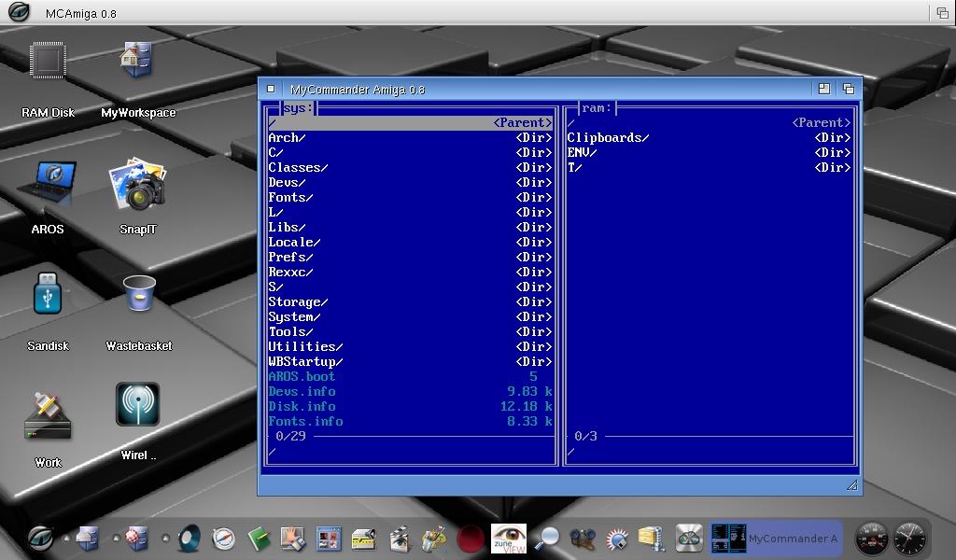
Task: Select the Tools/ directory
Action: point(411,331)
